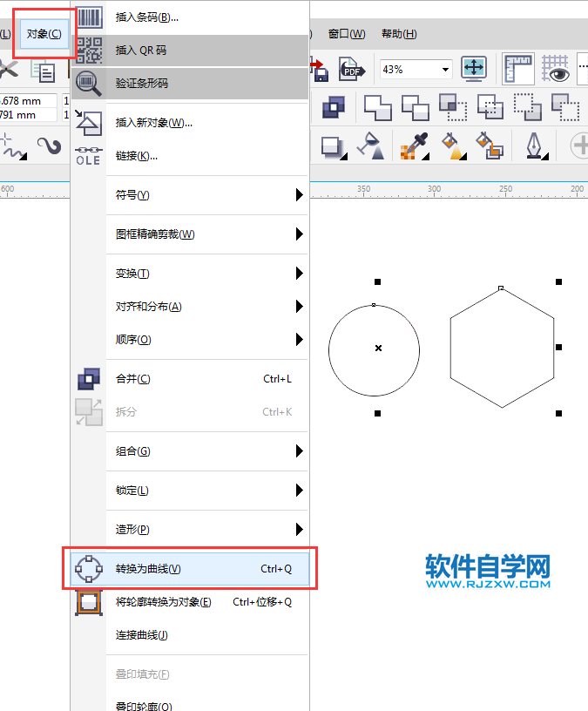Choose 验证条形码 menu entry
588x711 pixels.
click(190, 84)
